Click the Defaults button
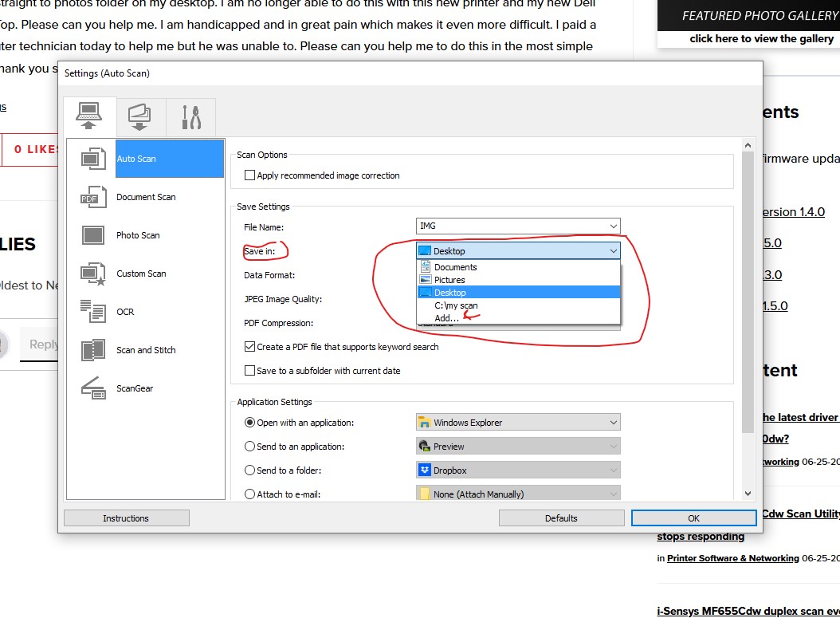Viewport: 840px width, 618px height. 561,518
